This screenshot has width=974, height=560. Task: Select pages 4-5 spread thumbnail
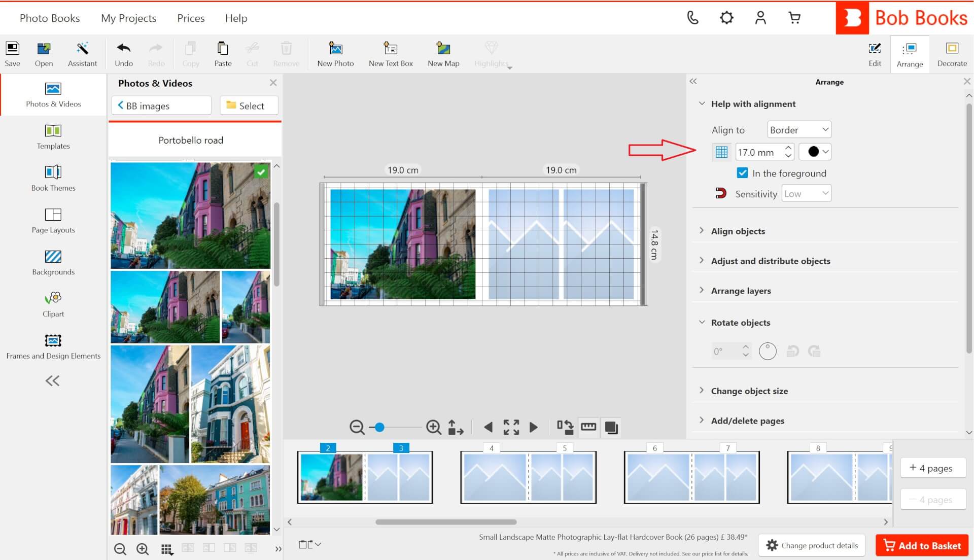[x=528, y=477]
